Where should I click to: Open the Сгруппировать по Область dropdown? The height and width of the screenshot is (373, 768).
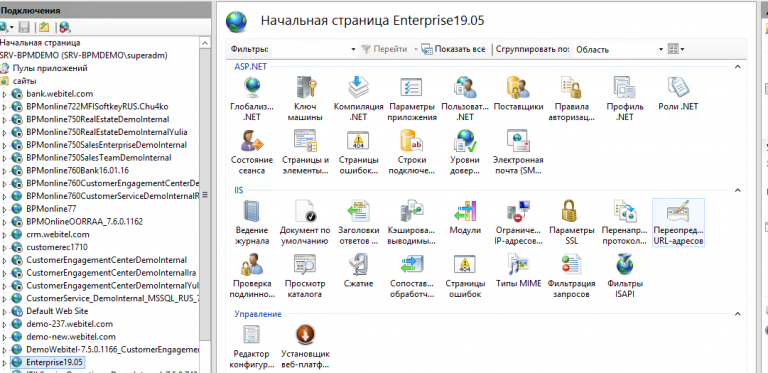tap(619, 49)
